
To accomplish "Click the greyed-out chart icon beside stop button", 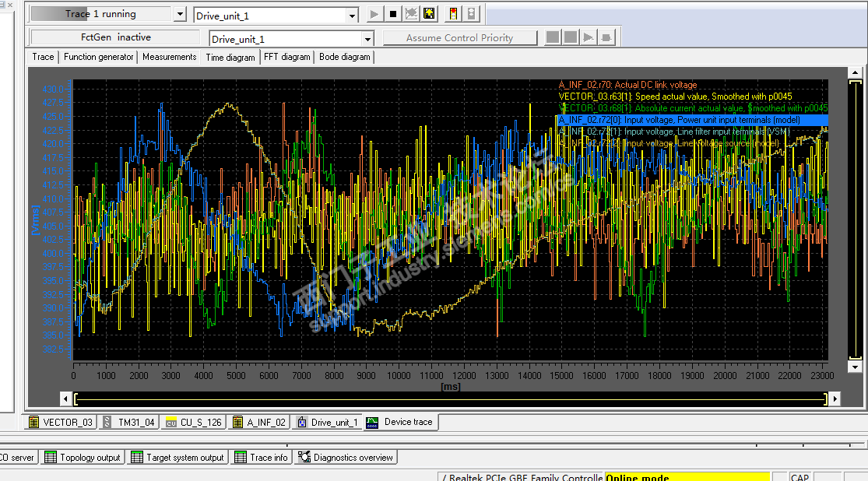I will [x=411, y=14].
